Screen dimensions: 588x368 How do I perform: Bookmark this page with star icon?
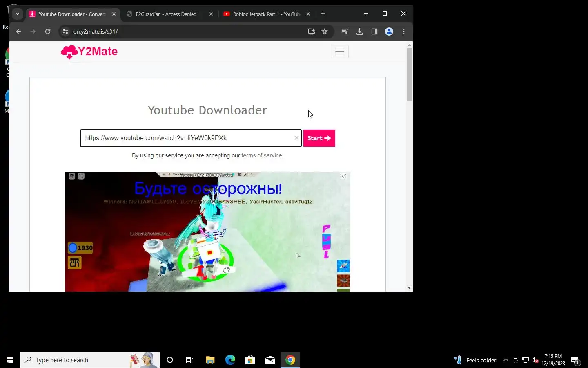pos(325,31)
